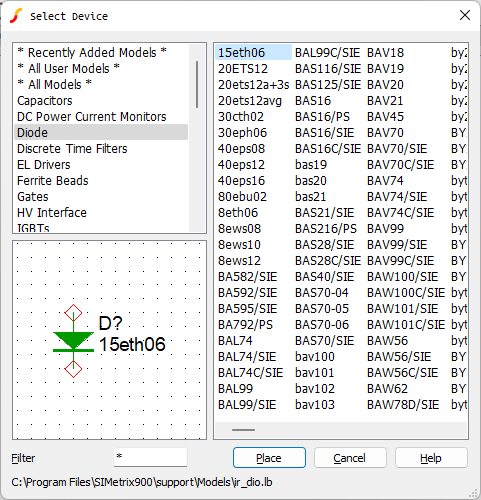481x500 pixels.
Task: Click the SIMetrix logo icon in title bar
Action: (x=16, y=16)
